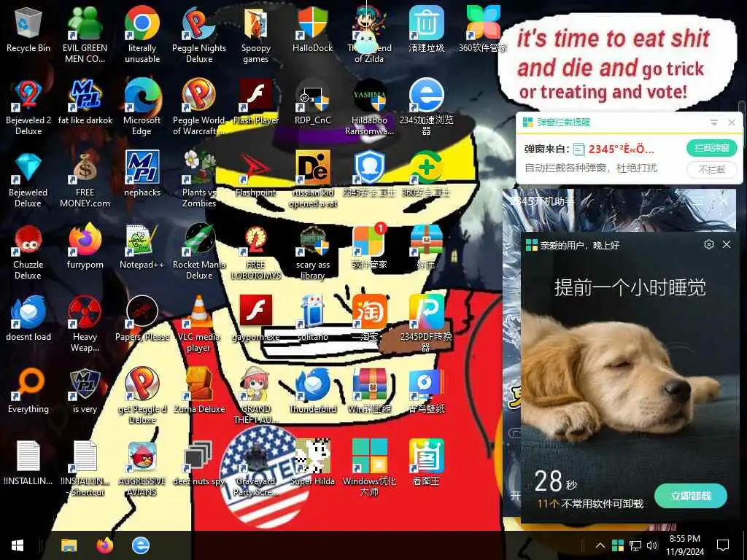Open the blue e browser on taskbar
Viewport: 747px width, 560px height.
pos(141,545)
